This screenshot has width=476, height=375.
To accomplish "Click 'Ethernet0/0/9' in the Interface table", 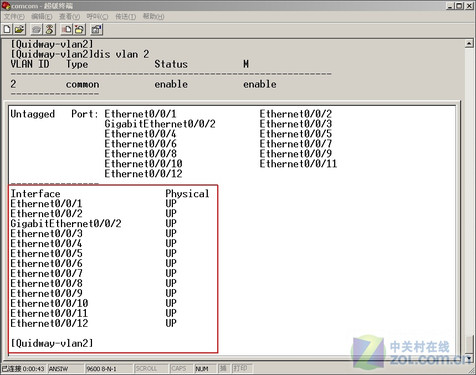I will coord(46,293).
